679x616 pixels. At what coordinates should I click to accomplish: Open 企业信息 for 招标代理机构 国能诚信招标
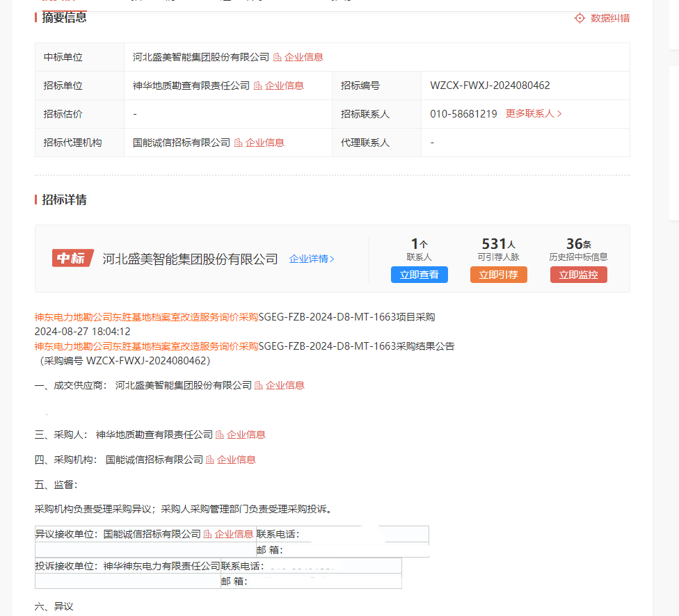(x=264, y=143)
